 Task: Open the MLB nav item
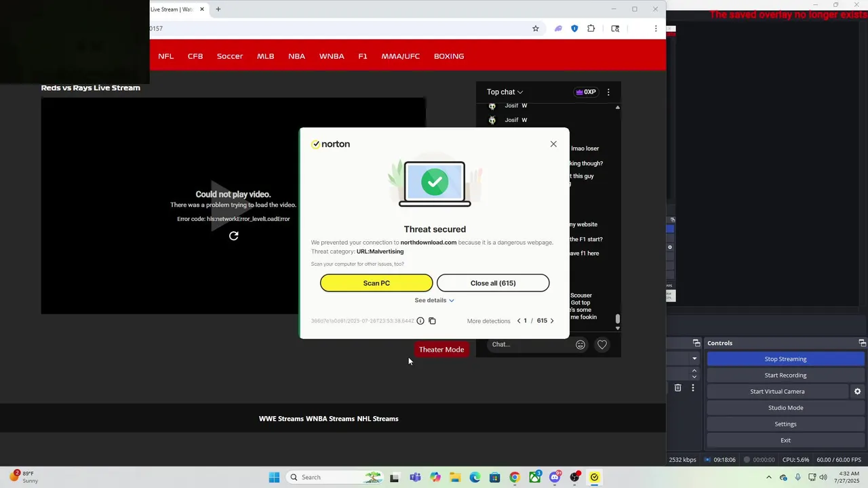[265, 56]
